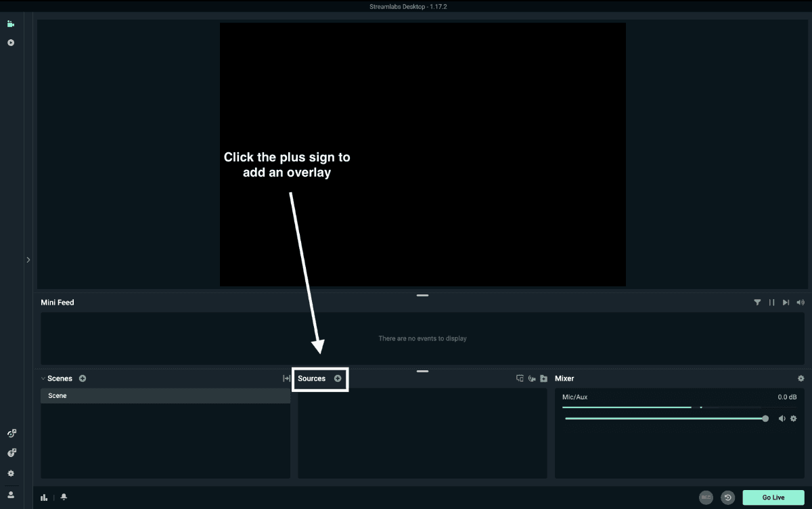Click the Go Live button
The image size is (812, 509).
pos(773,497)
